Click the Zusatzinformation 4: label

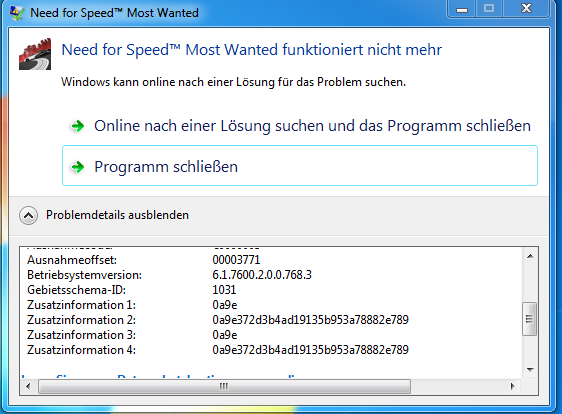[x=81, y=350]
